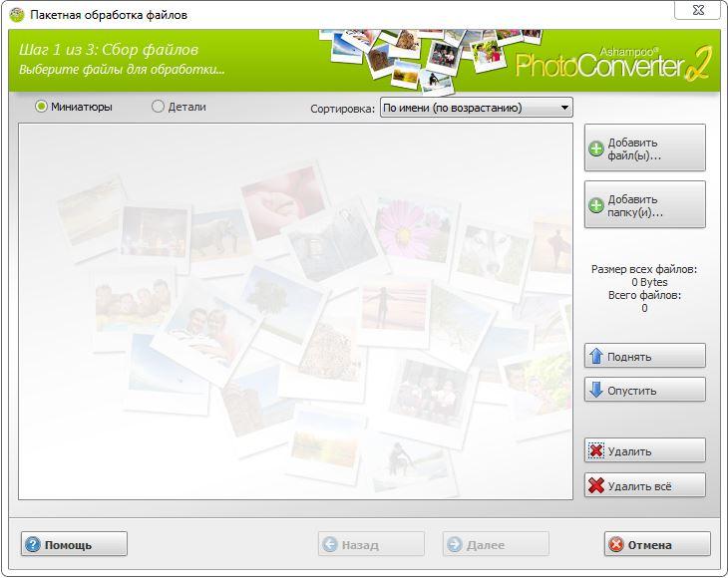Close the Пакетная обработка файлов window

pyautogui.click(x=698, y=10)
